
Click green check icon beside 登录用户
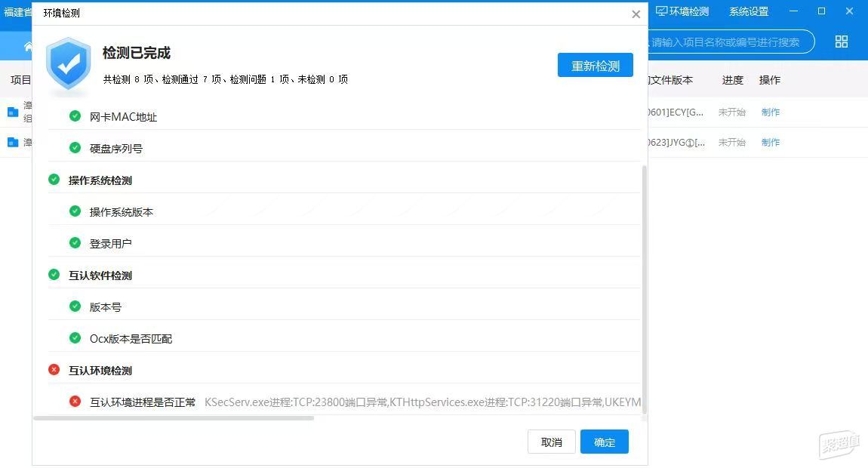pos(75,243)
